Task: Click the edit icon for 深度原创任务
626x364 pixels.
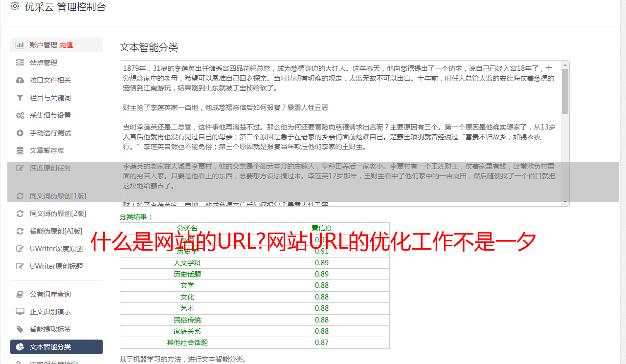Action: tap(20, 168)
